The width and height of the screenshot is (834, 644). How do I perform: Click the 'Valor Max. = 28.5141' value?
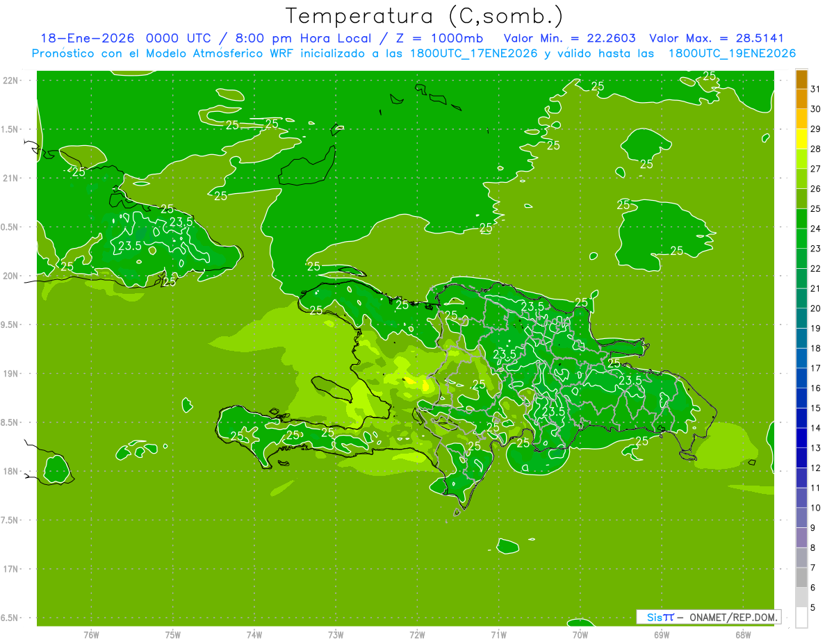(x=716, y=38)
